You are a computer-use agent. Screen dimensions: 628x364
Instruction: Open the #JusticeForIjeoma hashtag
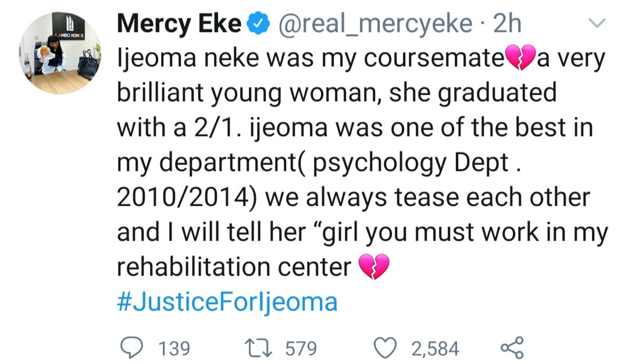pyautogui.click(x=227, y=302)
